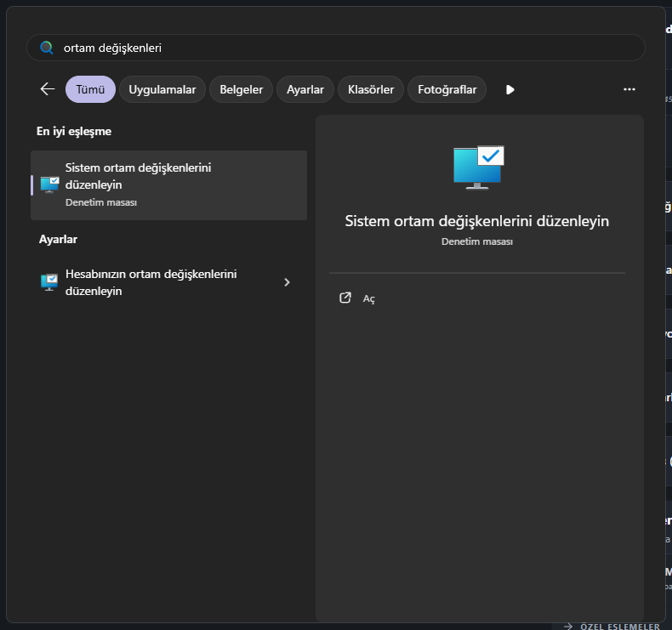Go back using the left arrow icon
Image resolution: width=672 pixels, height=630 pixels.
(48, 89)
